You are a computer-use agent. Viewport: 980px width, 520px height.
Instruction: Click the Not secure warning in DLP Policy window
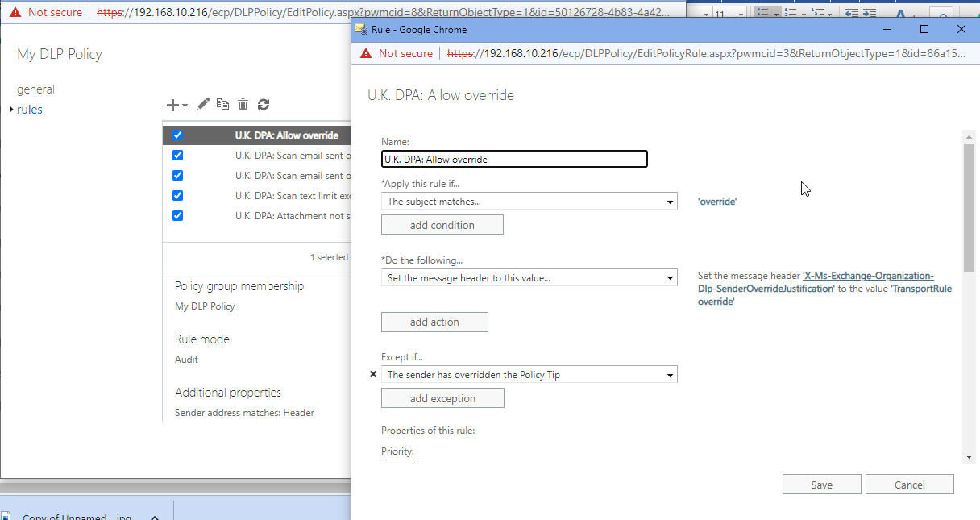click(45, 12)
